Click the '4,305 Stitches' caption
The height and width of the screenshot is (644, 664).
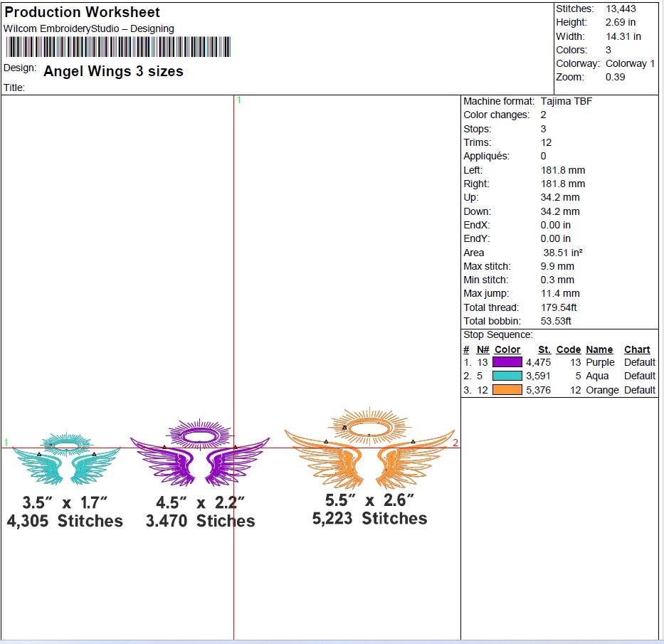tap(65, 521)
